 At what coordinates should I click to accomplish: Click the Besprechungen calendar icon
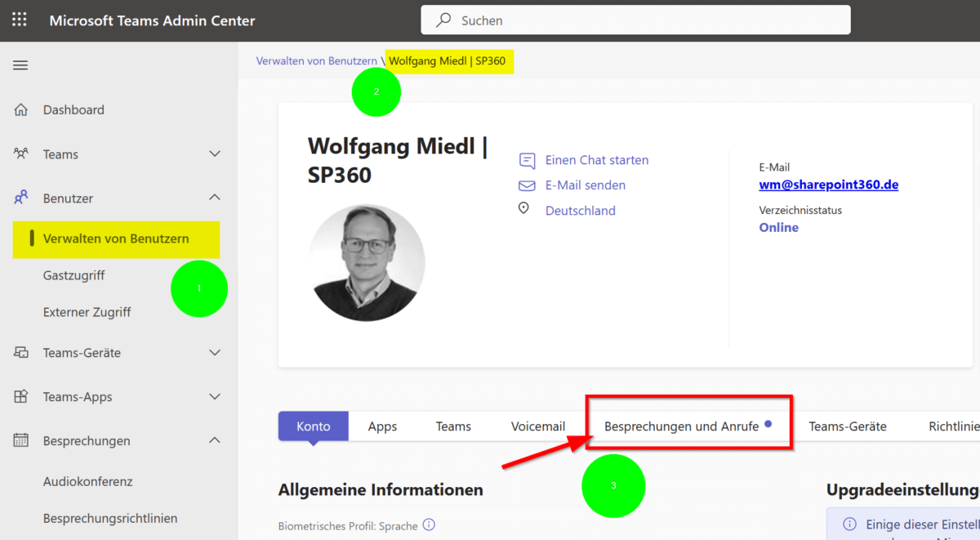tap(21, 440)
